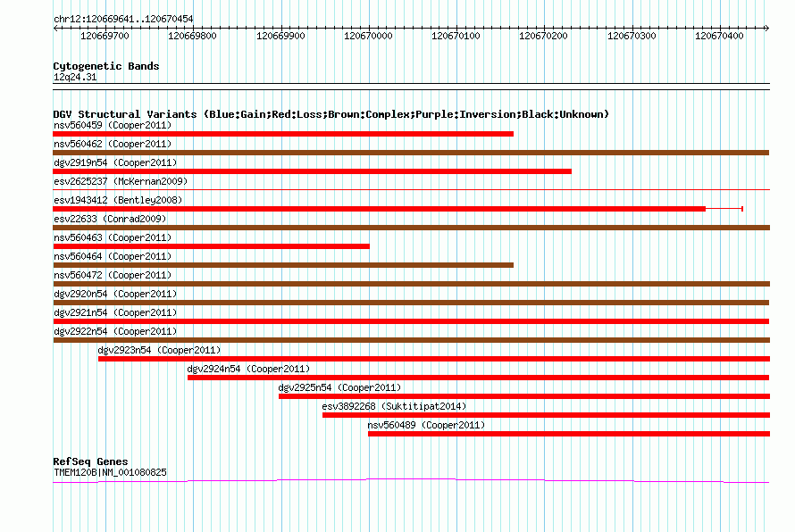This screenshot has height=532, width=795.
Task: Select the esv3892268 red bar
Action: pos(546,415)
